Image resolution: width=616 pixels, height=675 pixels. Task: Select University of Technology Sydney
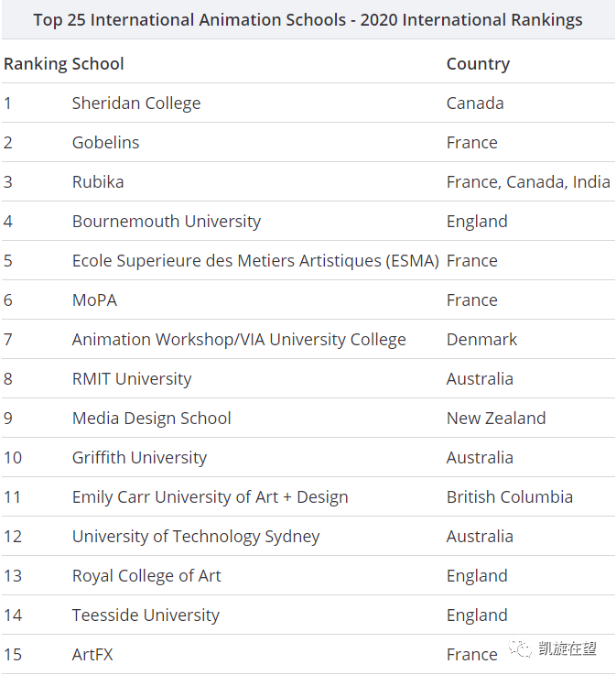196,537
